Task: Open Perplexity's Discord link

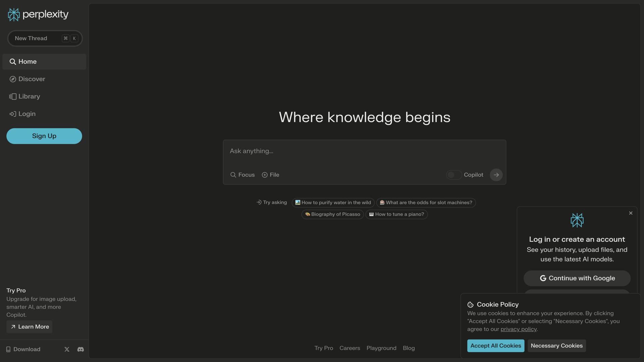Action: tap(80, 349)
